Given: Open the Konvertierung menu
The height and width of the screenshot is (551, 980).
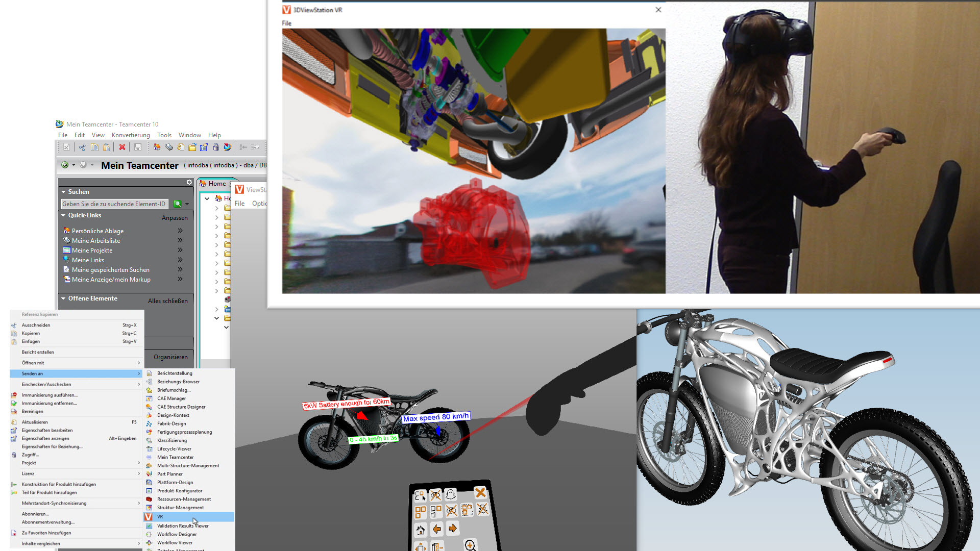Looking at the screenshot, I should (131, 135).
